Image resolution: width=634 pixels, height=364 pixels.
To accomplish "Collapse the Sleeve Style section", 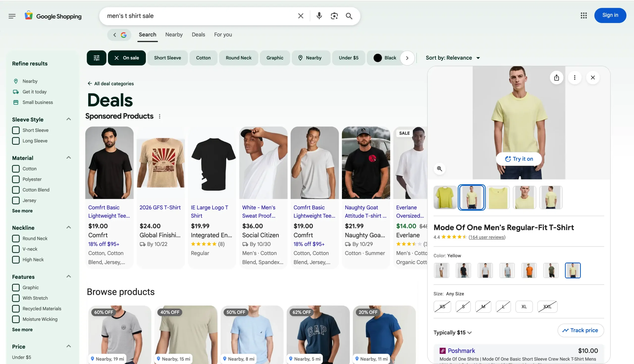I will [69, 119].
